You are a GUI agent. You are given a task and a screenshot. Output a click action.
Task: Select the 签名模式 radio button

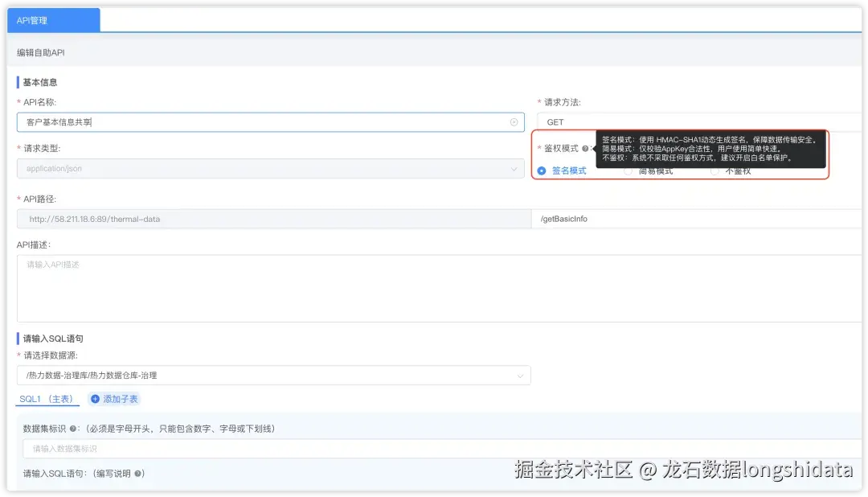[x=542, y=170]
